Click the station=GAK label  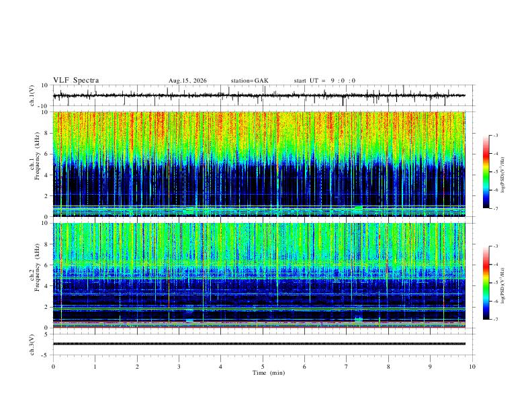click(x=249, y=81)
